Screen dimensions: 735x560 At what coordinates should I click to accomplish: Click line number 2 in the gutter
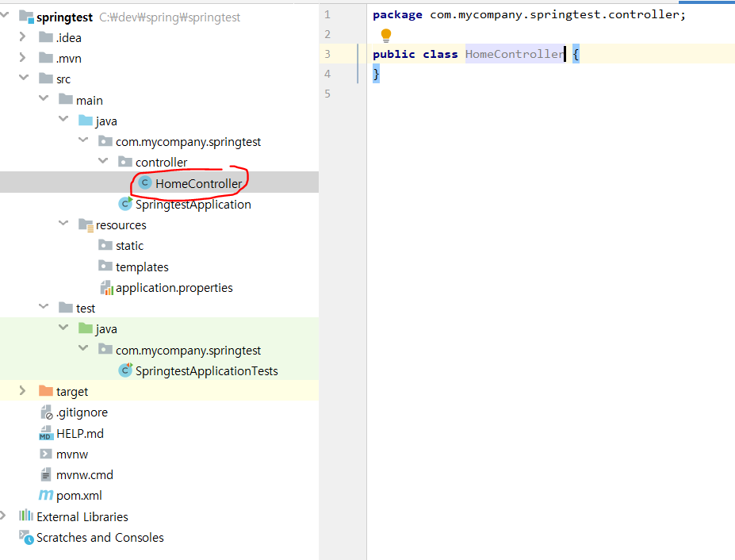pos(327,34)
